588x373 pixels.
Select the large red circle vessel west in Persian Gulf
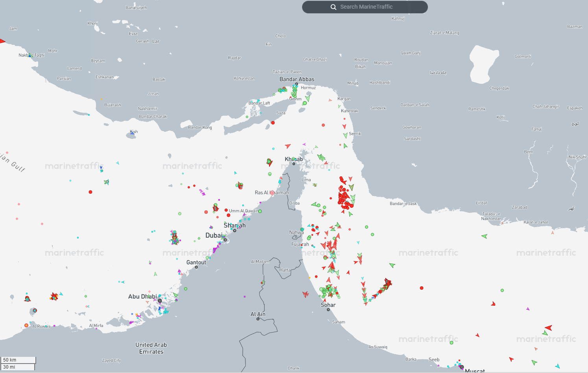(90, 192)
